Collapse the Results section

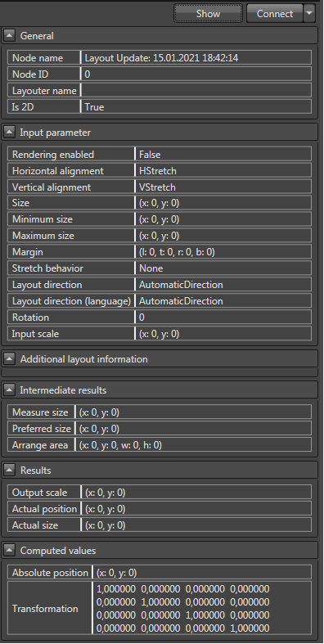click(10, 470)
